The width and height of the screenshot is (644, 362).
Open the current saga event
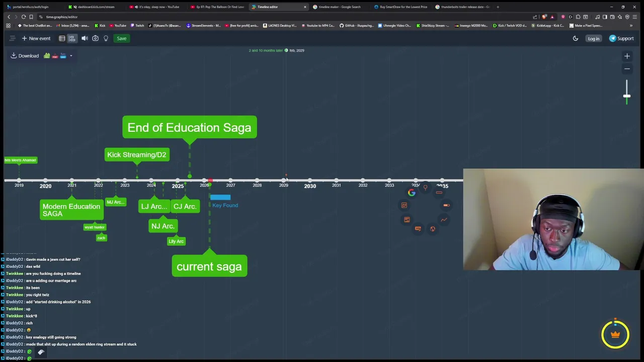209,266
